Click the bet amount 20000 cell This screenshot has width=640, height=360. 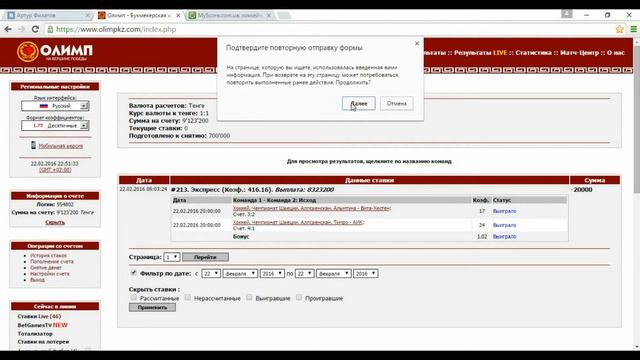[582, 190]
